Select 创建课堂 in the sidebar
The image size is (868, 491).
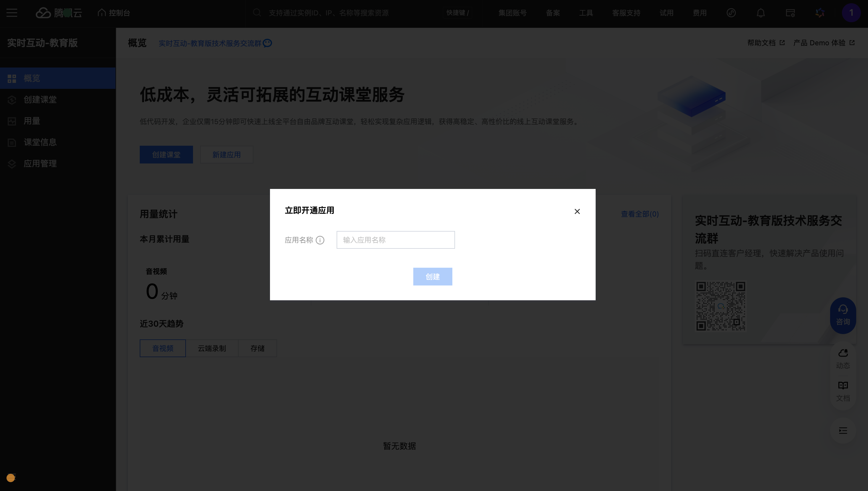(40, 100)
